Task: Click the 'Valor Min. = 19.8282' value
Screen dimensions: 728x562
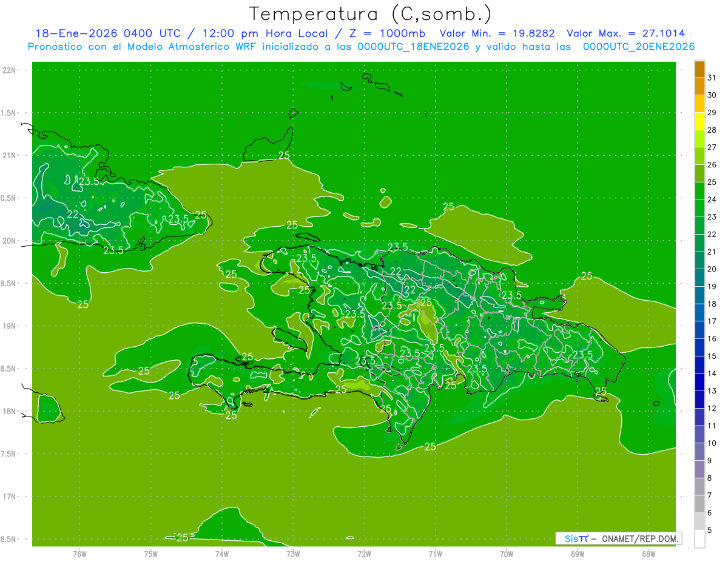Action: click(498, 33)
